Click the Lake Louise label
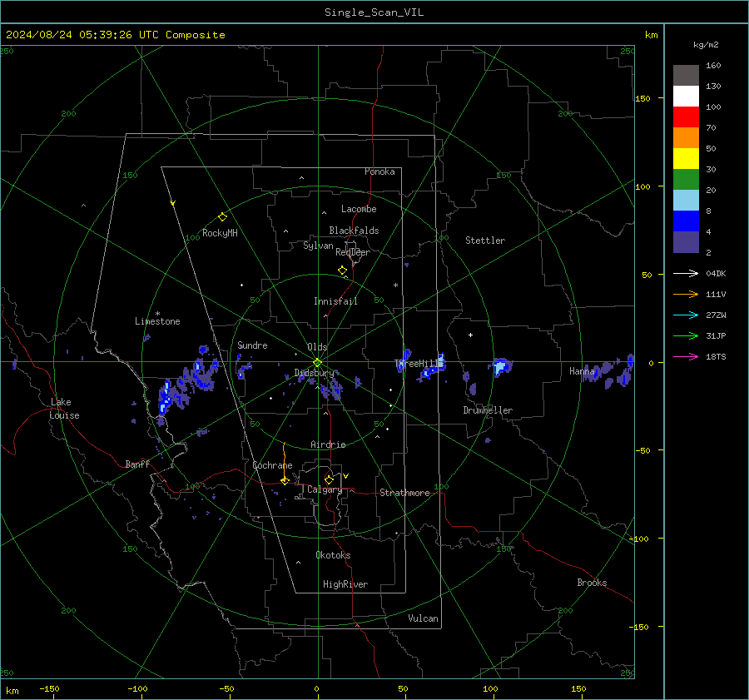This screenshot has width=749, height=700. click(x=64, y=409)
